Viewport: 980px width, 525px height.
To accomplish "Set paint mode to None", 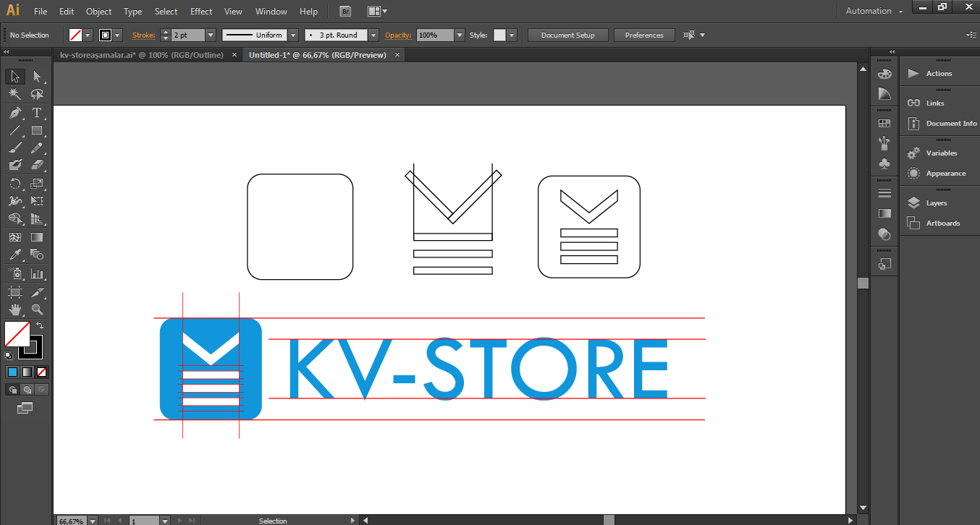I will click(x=41, y=372).
